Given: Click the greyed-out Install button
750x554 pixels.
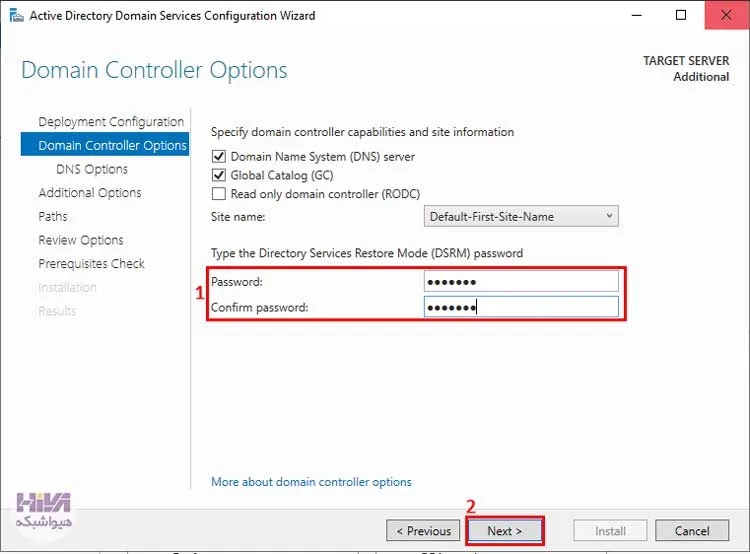Looking at the screenshot, I should click(x=610, y=531).
